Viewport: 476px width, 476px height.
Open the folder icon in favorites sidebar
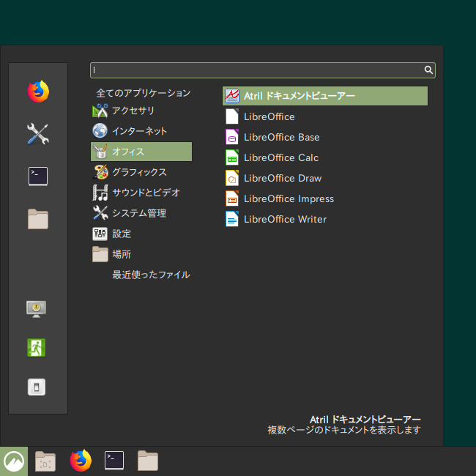pyautogui.click(x=38, y=219)
